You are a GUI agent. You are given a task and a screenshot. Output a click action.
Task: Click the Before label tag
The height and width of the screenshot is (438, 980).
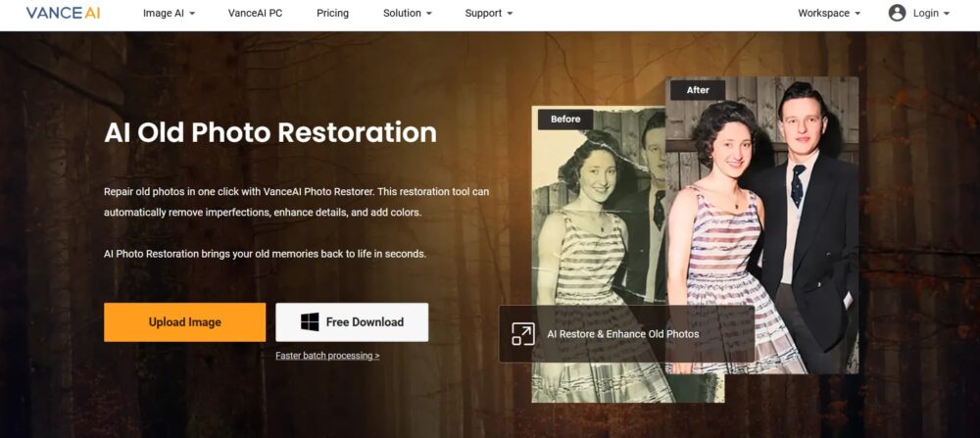tap(565, 119)
